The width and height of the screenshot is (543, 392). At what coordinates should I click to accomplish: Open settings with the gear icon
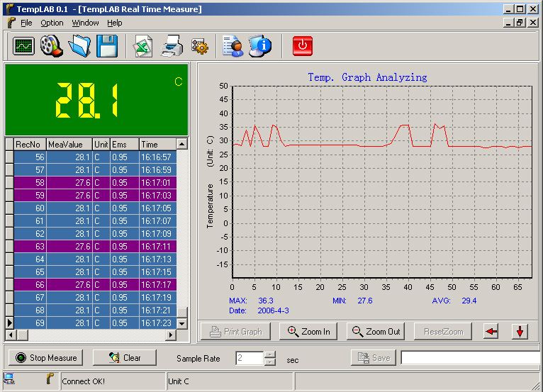click(198, 47)
